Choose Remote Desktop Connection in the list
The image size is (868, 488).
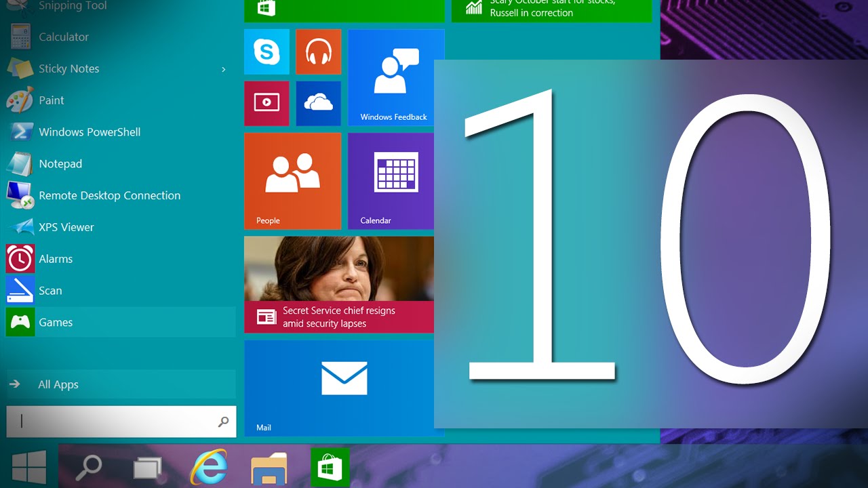click(109, 195)
